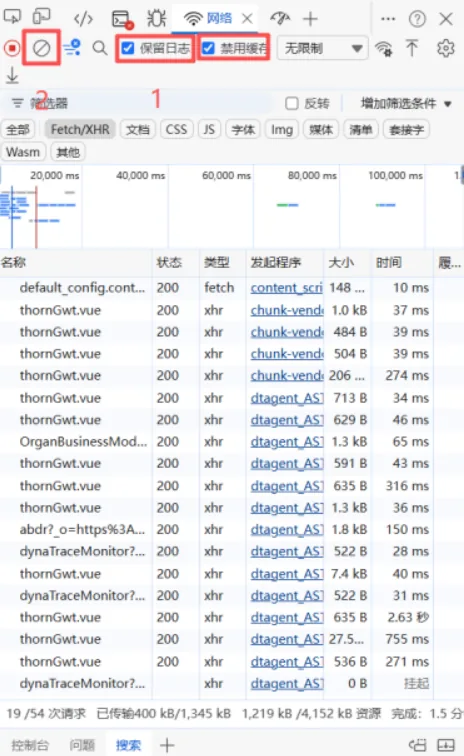
Task: Add a drawer tool with plus
Action: pos(167,745)
